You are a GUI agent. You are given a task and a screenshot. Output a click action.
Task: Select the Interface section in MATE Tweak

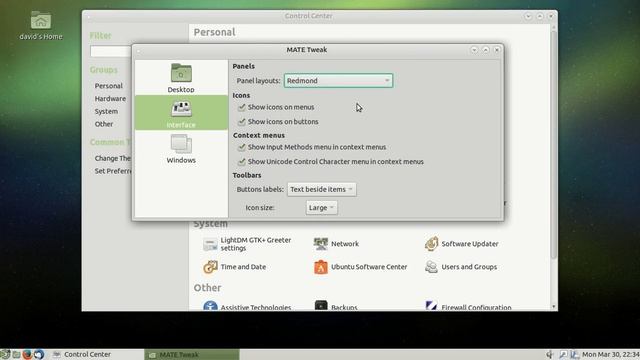[181, 113]
